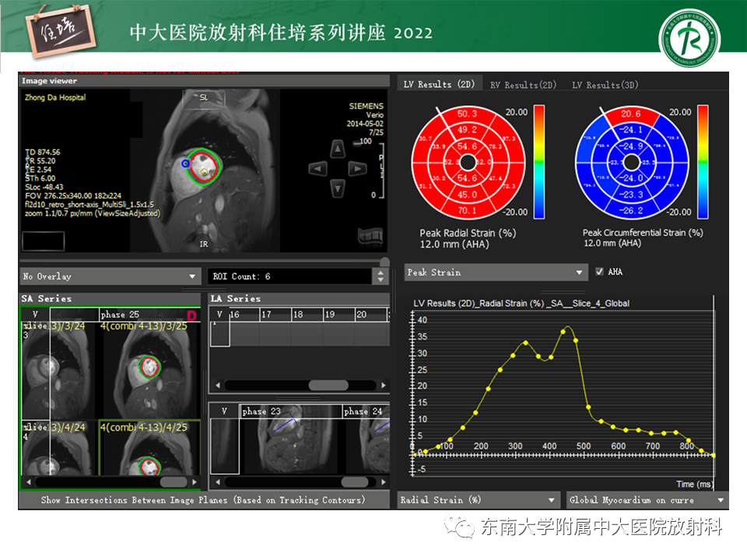Click the image viewer bottom slider handle

tap(384, 261)
